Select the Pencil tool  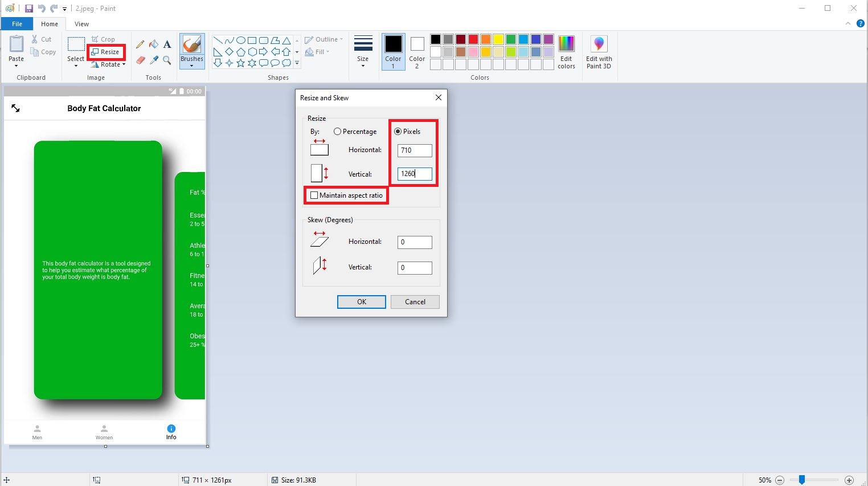(x=140, y=44)
